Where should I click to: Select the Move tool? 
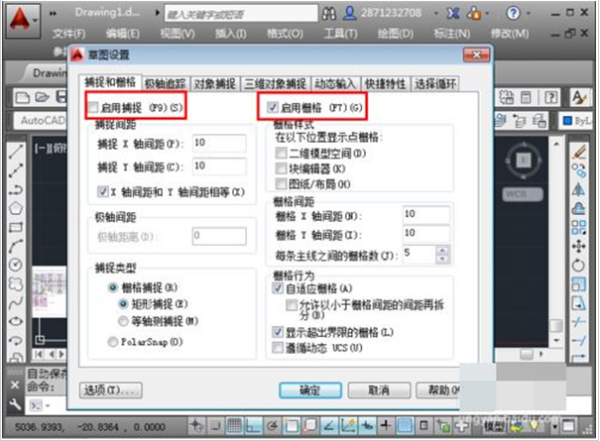pyautogui.click(x=579, y=246)
